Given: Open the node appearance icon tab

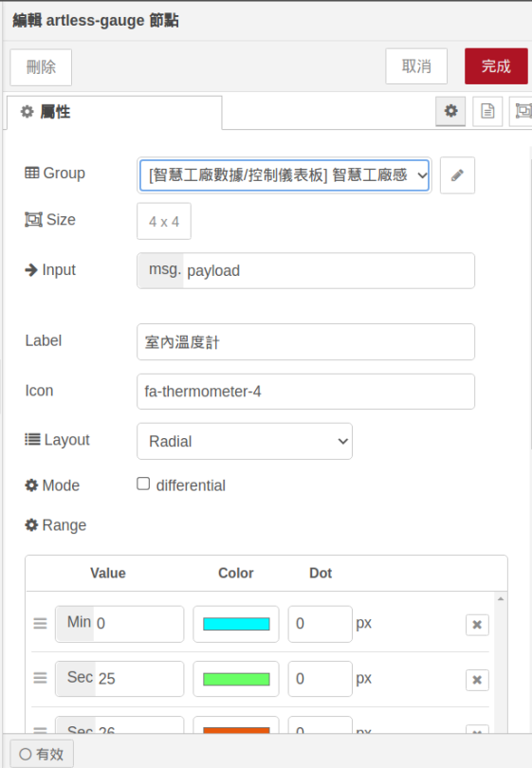Looking at the screenshot, I should 522,111.
